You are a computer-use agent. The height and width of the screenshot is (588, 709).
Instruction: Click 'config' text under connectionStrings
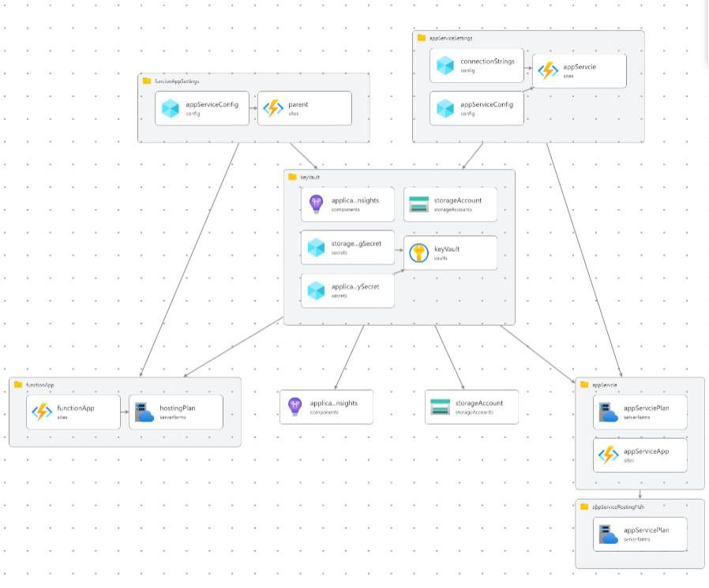[x=467, y=70]
